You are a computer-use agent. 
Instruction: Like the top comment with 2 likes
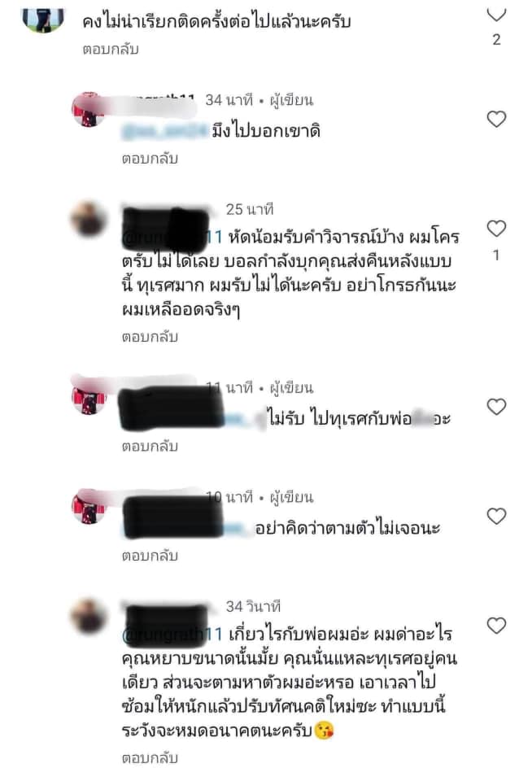coord(496,15)
